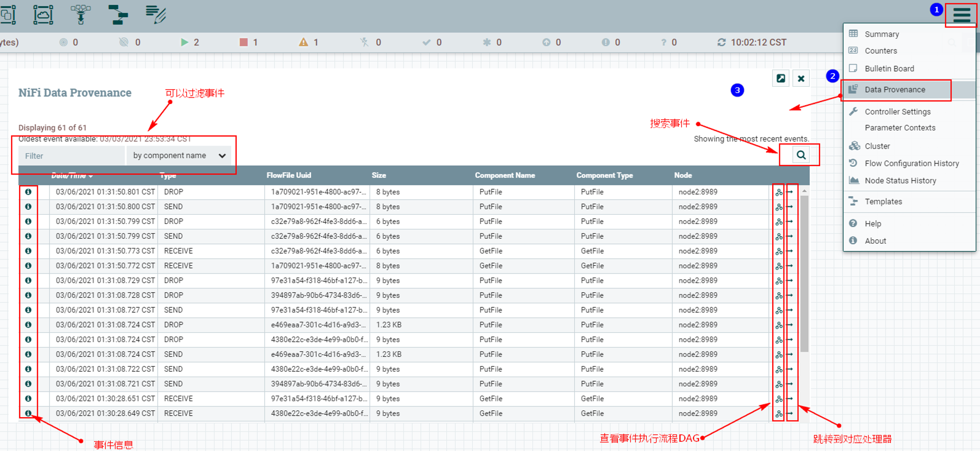Go to component for 01:31:50.801 DROP

(x=789, y=192)
